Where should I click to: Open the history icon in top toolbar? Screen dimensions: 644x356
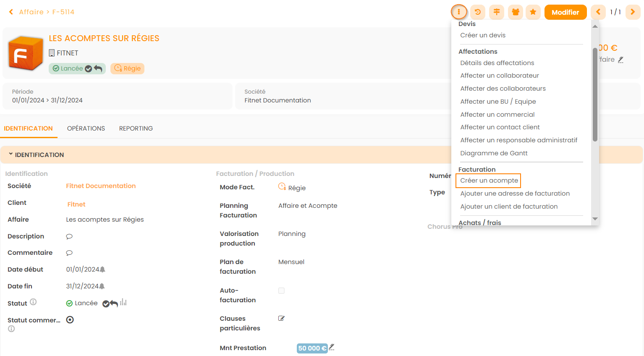[478, 12]
